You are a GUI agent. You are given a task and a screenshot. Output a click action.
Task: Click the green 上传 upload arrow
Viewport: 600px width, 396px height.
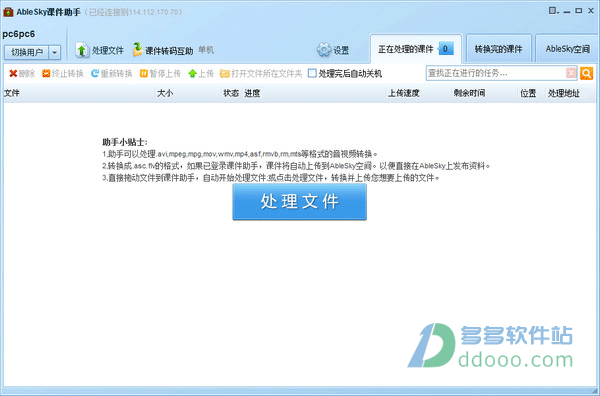click(192, 73)
